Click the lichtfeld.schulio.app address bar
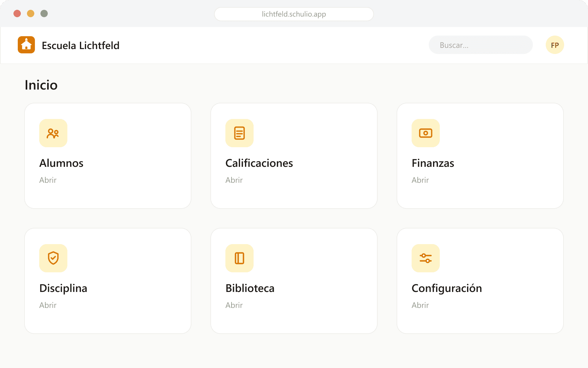The height and width of the screenshot is (368, 588). [x=294, y=14]
